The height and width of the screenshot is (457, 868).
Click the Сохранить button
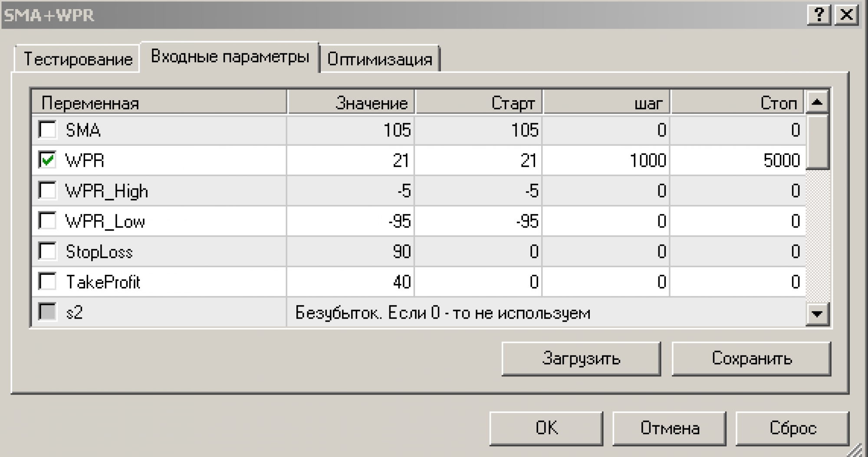pyautogui.click(x=751, y=359)
